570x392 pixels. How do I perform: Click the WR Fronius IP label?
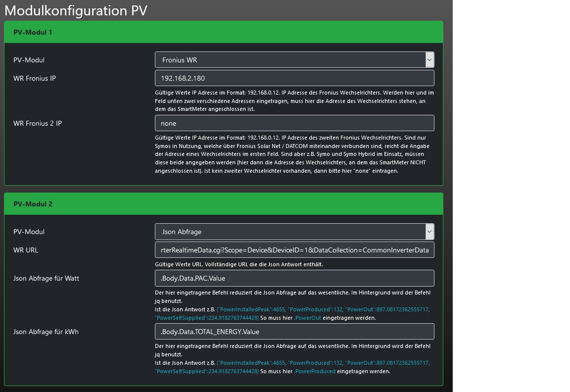tap(35, 78)
